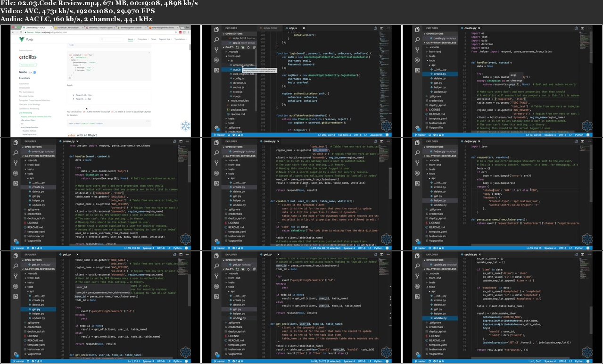The height and width of the screenshot is (364, 603).
Task: Open Template Syntax in the Vue.js guide sidebar
Action: coord(26,96)
